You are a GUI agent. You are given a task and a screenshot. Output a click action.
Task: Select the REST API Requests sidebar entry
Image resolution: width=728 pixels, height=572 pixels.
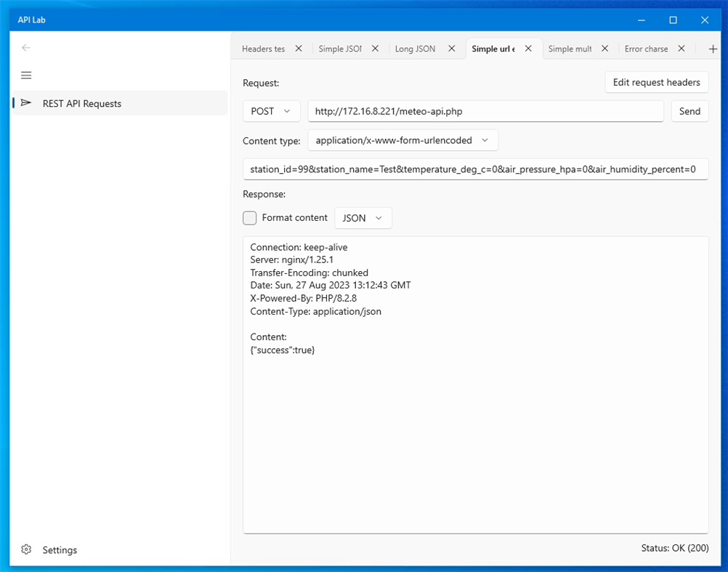(x=81, y=103)
